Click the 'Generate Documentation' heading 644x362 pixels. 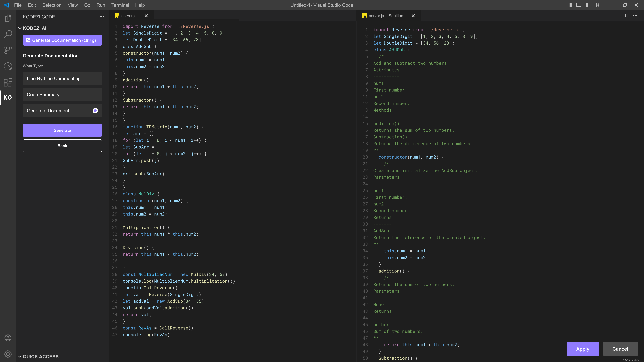click(51, 56)
